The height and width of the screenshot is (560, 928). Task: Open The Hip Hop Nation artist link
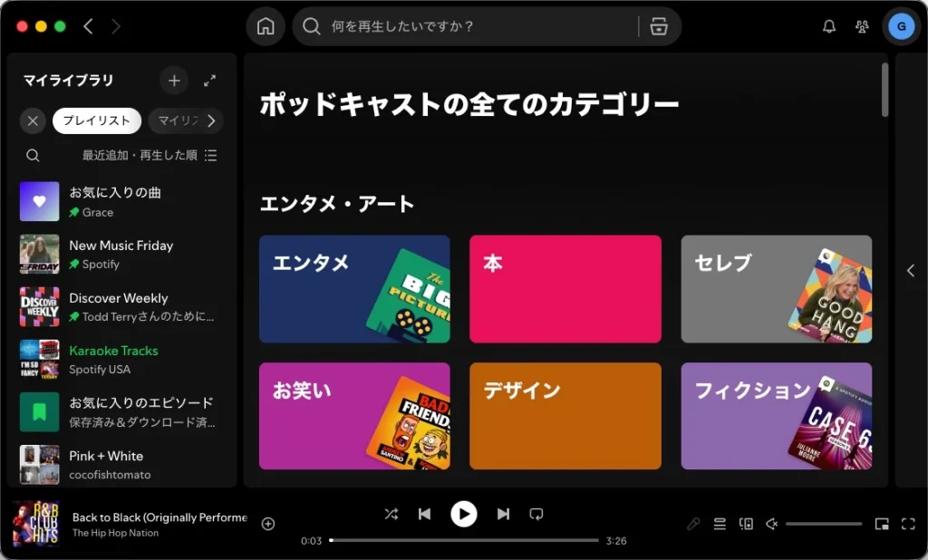[115, 533]
